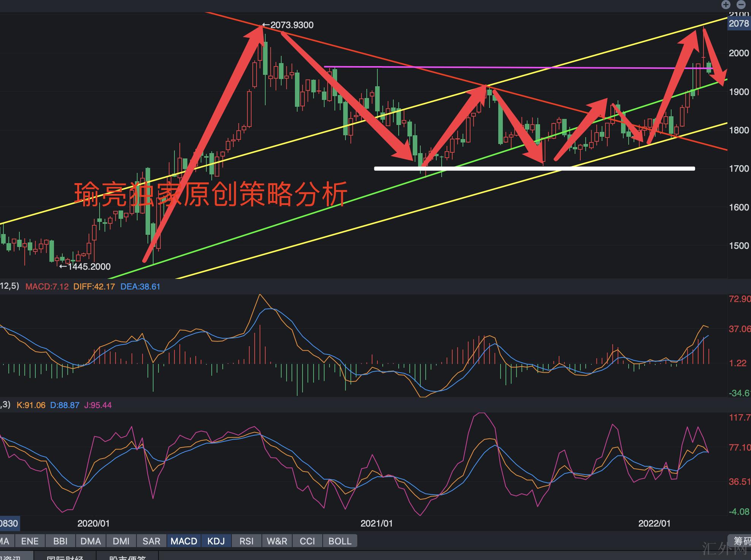Image resolution: width=751 pixels, height=560 pixels.
Task: Switch to the DMI indicator
Action: pyautogui.click(x=121, y=541)
